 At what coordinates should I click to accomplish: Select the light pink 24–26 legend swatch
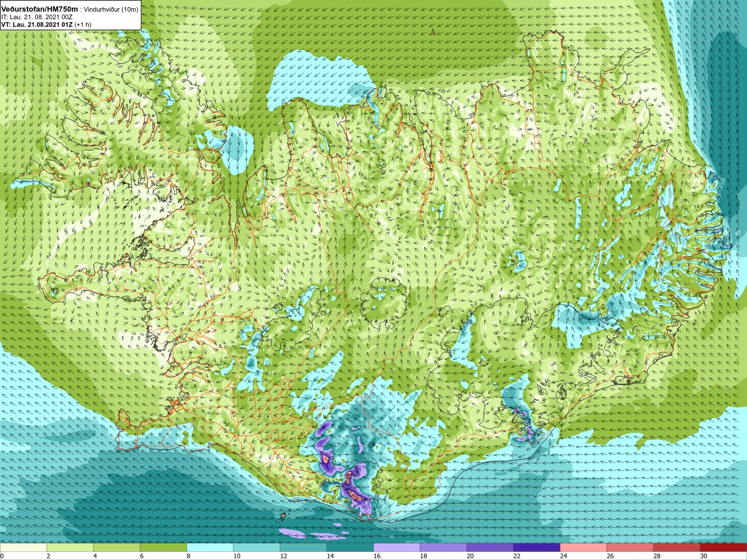click(584, 548)
